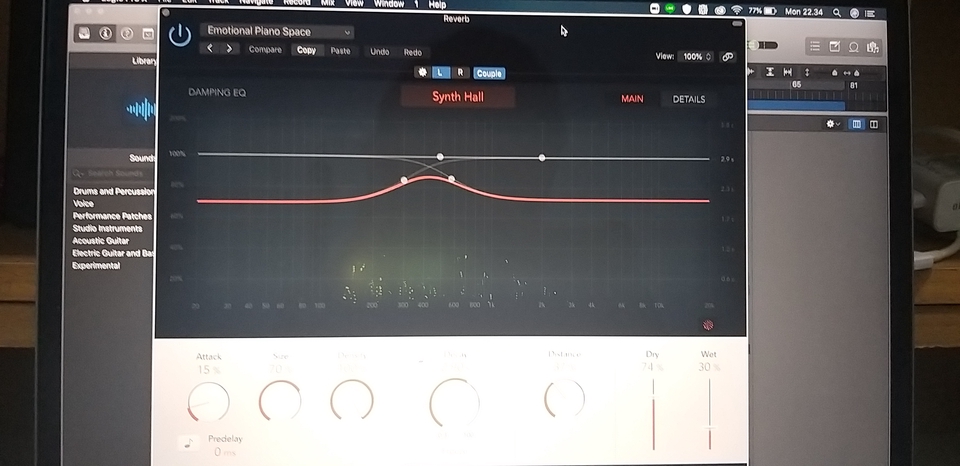This screenshot has height=466, width=960.
Task: Click the Toolbar button next to Quick Help
Action: [x=148, y=34]
